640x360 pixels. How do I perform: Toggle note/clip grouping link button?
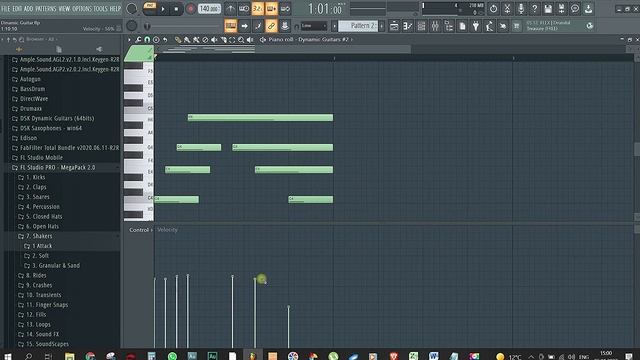point(271,26)
